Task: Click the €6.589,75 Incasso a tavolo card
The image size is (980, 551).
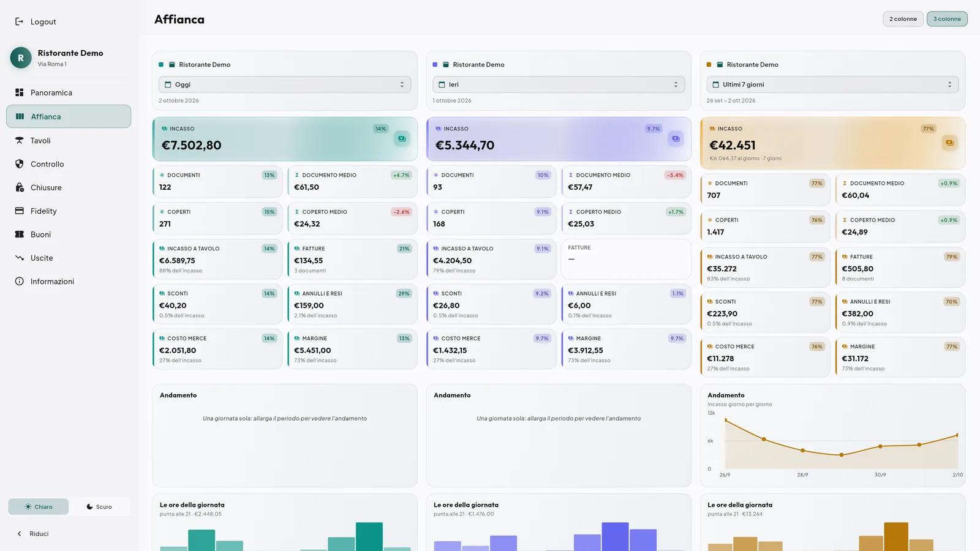Action: click(217, 259)
